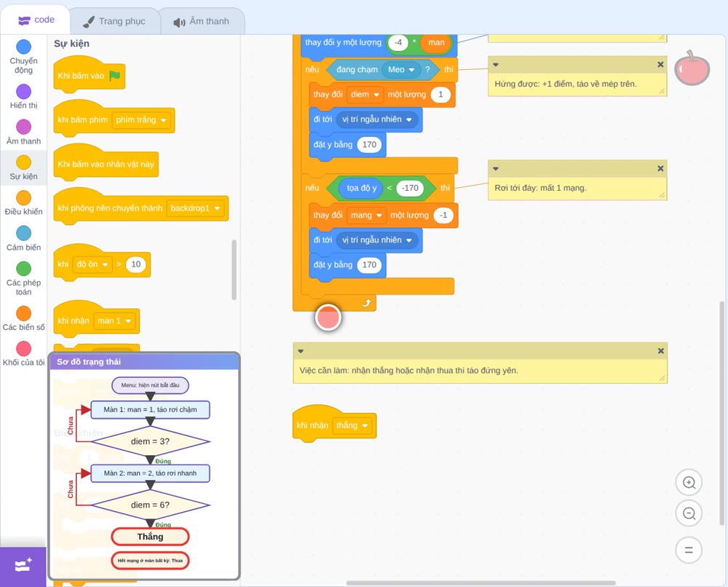The width and height of the screenshot is (728, 587).
Task: Reset workspace zoom with equals icon
Action: coord(689,550)
